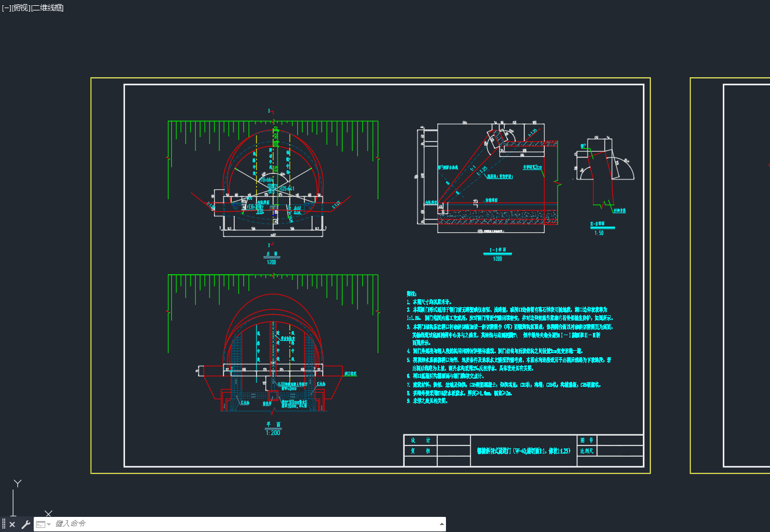Select the 复核 title block cell
The image size is (770, 532).
tap(420, 451)
